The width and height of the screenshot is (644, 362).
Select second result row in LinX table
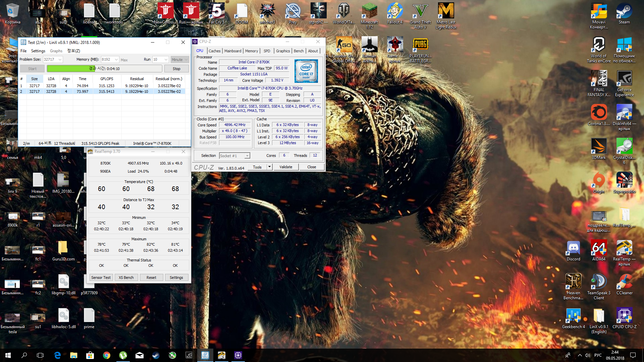[101, 92]
